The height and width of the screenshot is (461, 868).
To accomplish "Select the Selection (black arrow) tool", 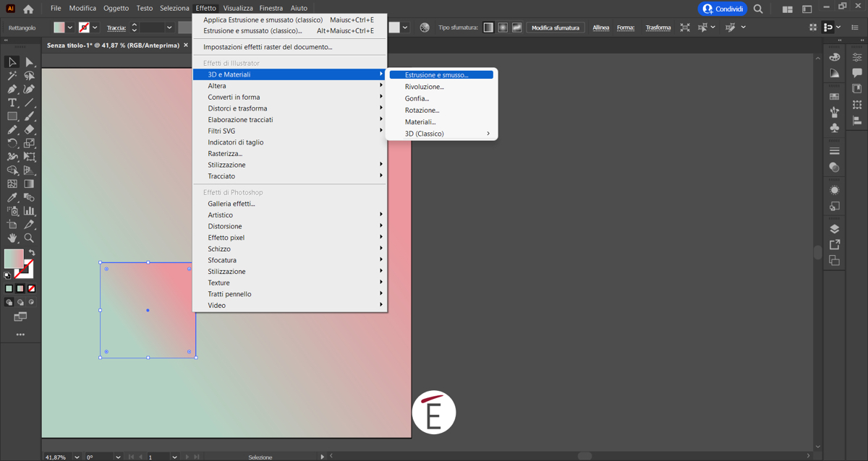I will (x=12, y=62).
